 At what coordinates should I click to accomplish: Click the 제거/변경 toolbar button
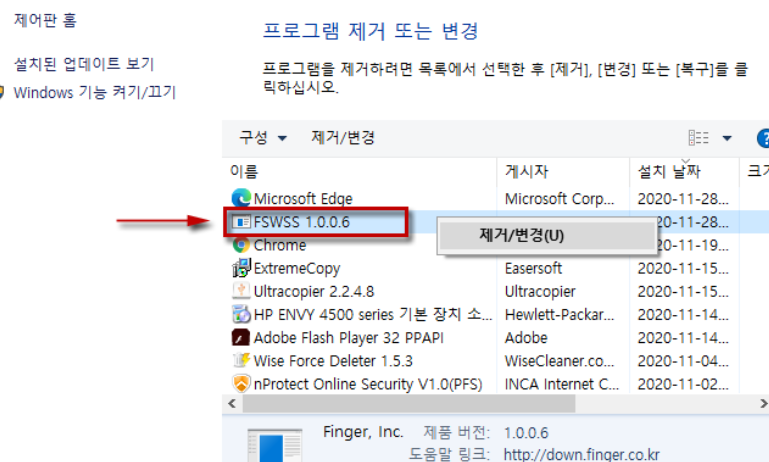(x=343, y=138)
